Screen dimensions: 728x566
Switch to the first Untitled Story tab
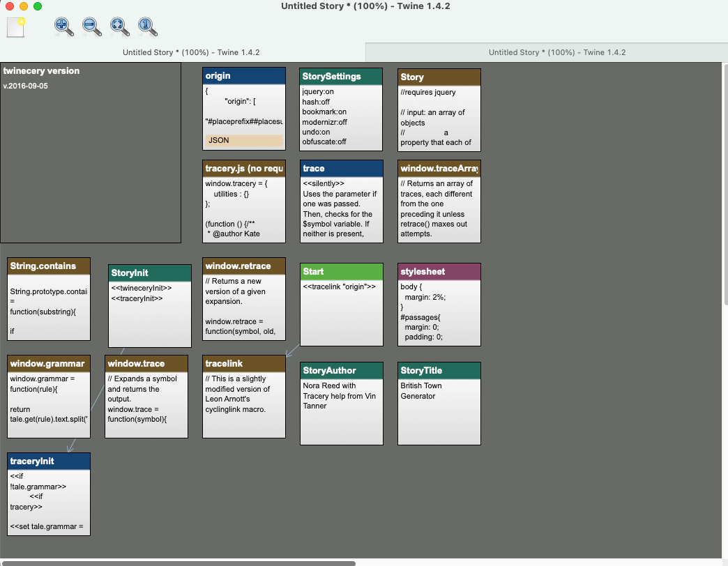click(x=190, y=52)
